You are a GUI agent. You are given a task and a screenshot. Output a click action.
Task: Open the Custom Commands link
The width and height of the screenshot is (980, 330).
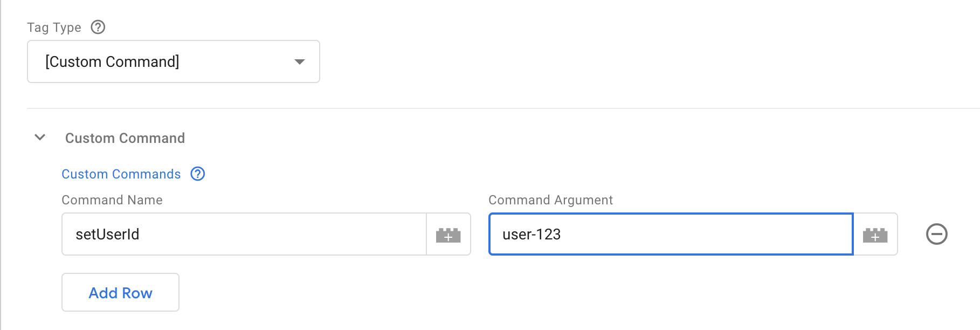click(x=121, y=174)
